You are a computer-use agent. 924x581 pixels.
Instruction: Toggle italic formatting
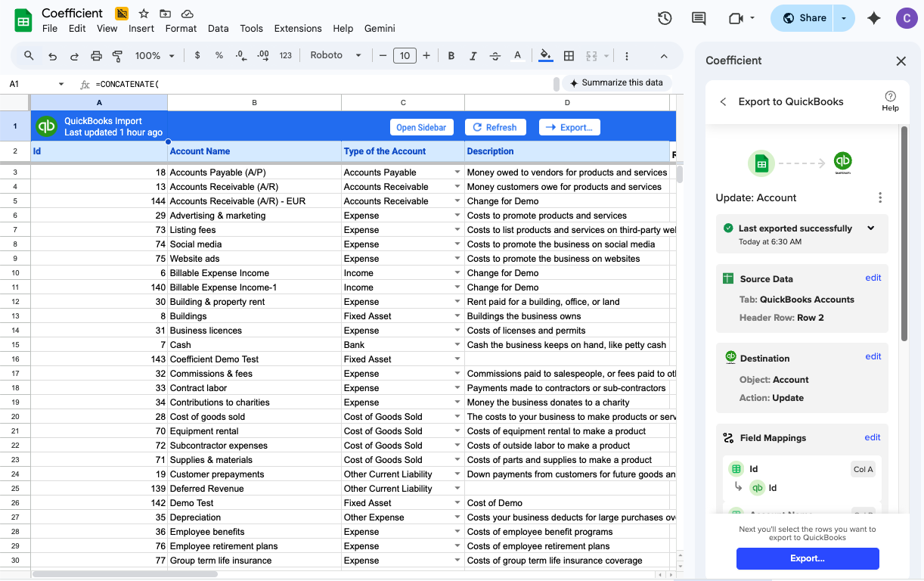pyautogui.click(x=473, y=56)
